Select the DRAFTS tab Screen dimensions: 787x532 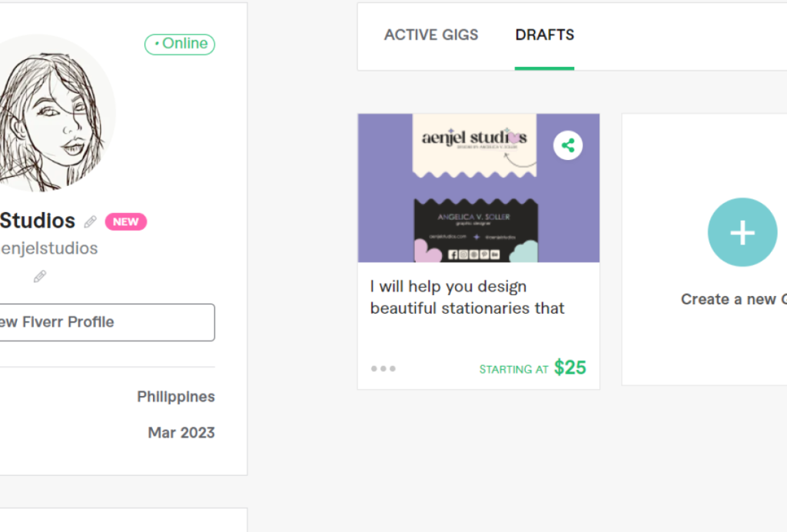click(x=544, y=35)
